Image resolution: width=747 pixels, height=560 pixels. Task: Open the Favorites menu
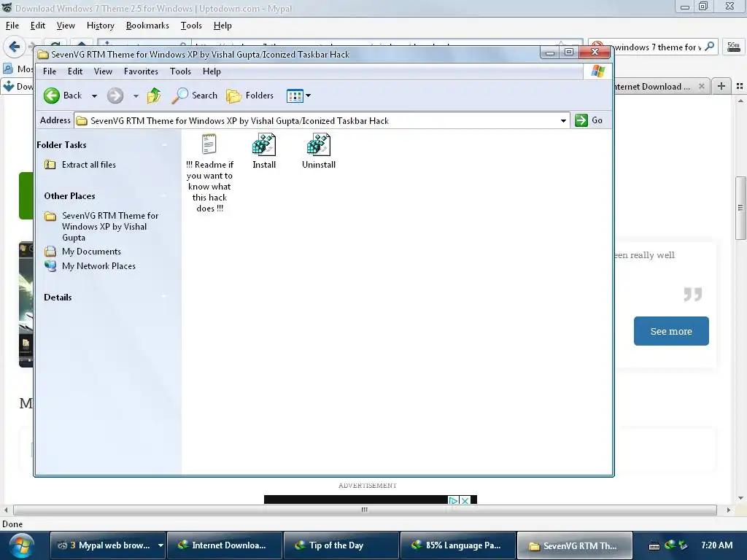141,71
